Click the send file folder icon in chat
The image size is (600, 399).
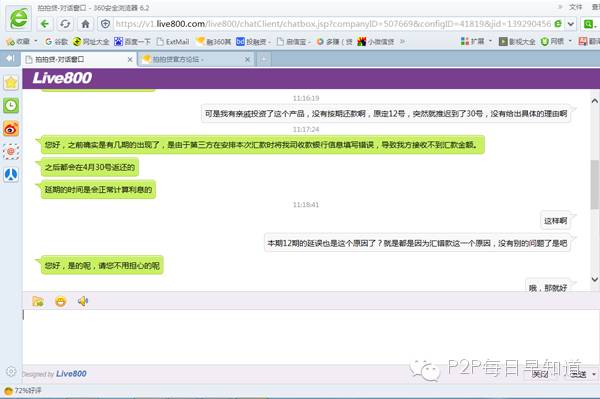pyautogui.click(x=38, y=301)
